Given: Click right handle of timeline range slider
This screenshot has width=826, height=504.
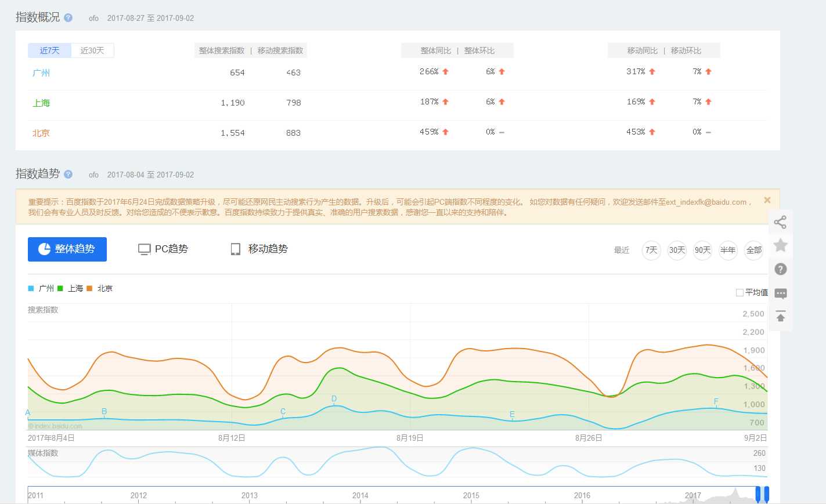Looking at the screenshot, I should (x=767, y=494).
